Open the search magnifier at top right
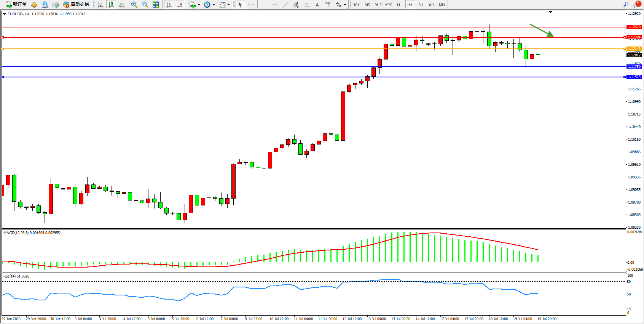 [x=626, y=5]
